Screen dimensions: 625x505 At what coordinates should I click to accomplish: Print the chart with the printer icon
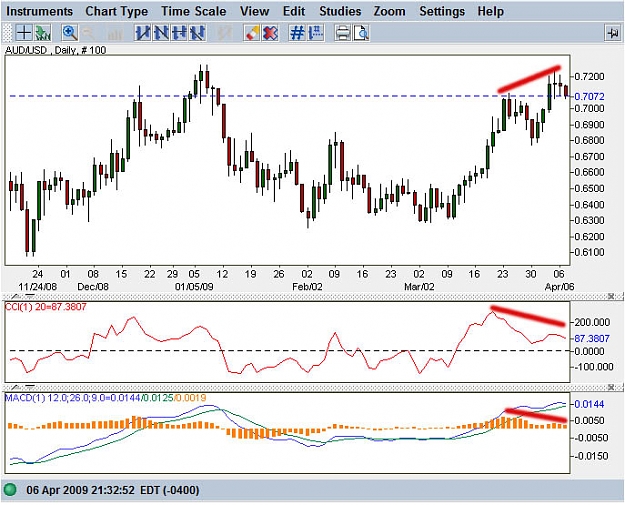pos(342,33)
